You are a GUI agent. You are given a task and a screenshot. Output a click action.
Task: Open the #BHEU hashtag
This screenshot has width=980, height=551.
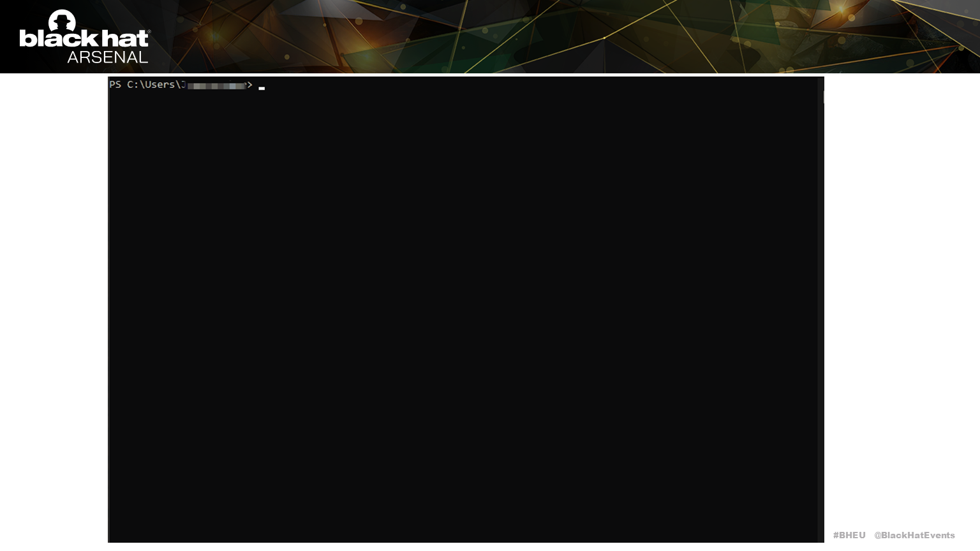click(x=849, y=535)
